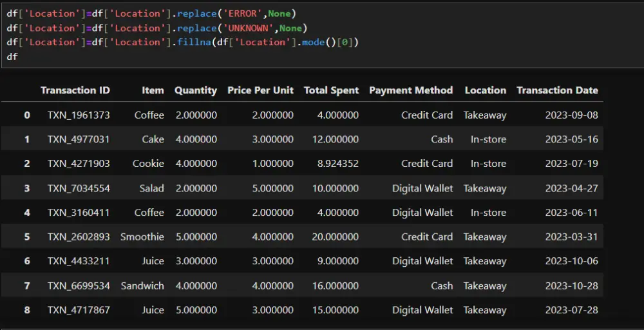Place cursor in the 'ERROR' replace code line
This screenshot has height=330, width=644.
point(151,14)
